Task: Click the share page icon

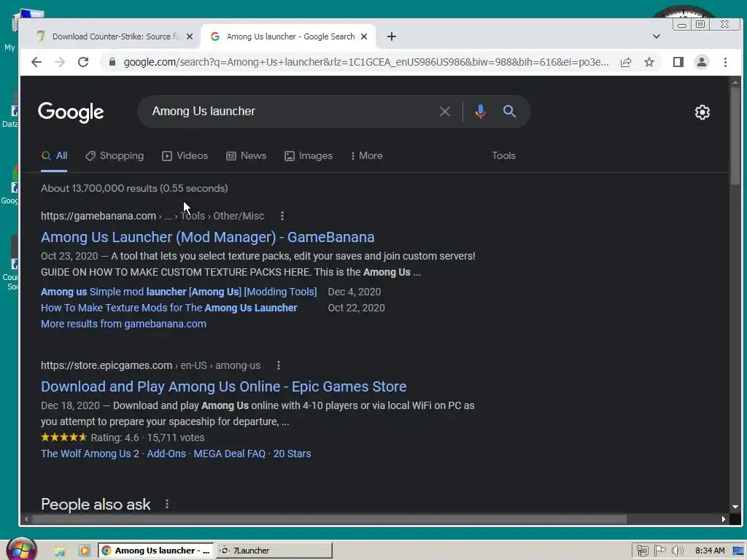Action: point(626,62)
